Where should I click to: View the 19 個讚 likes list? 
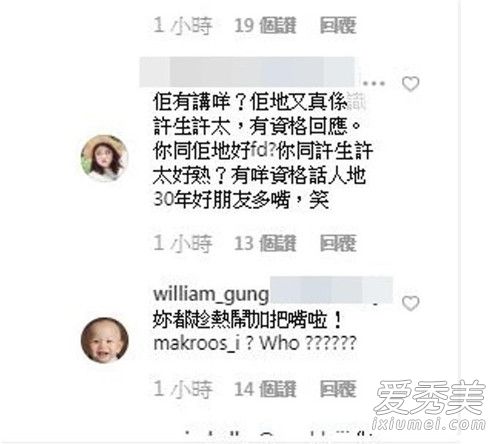(x=265, y=25)
